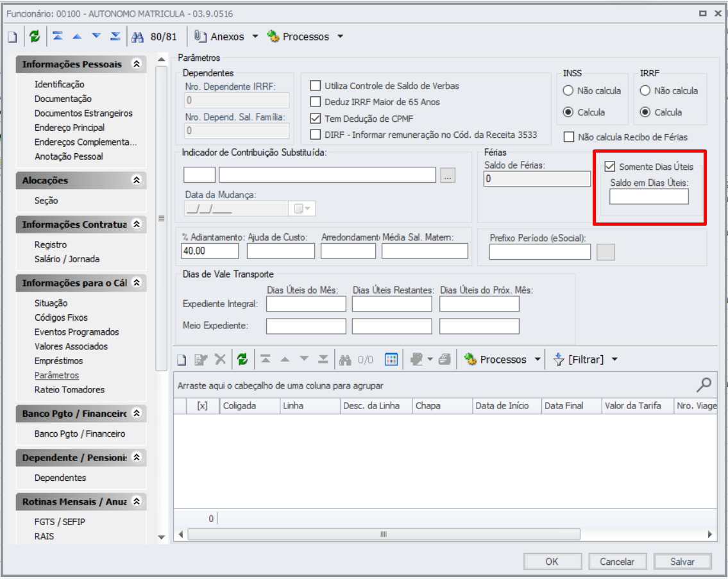Click the edit row icon in grid toolbar
Screen dimensions: 728x579
coord(201,360)
